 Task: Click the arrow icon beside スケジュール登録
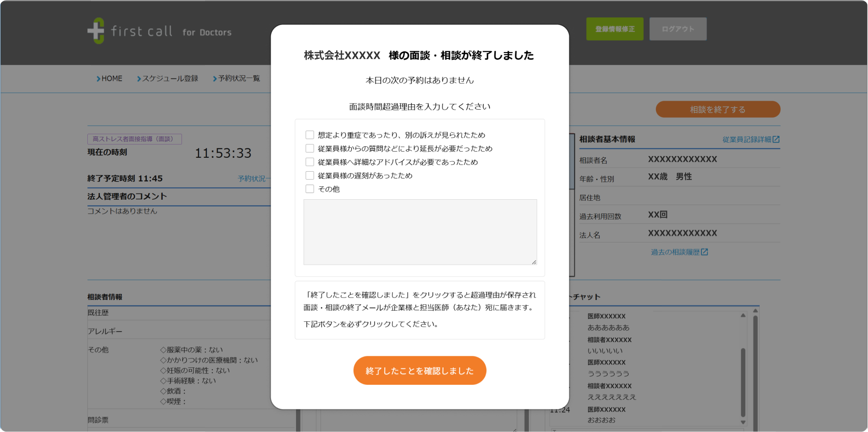click(139, 78)
